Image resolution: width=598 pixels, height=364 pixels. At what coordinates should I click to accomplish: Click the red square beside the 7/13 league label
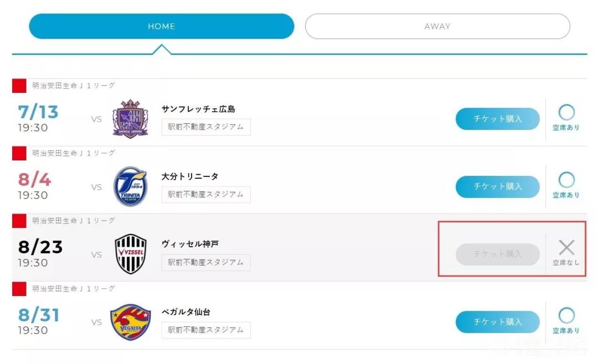(x=19, y=86)
